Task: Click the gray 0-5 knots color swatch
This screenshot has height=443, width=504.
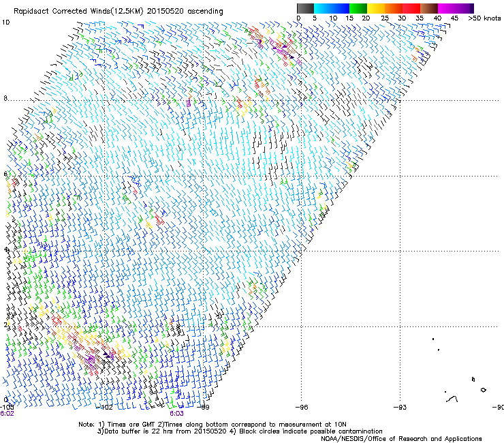Action: pos(305,8)
